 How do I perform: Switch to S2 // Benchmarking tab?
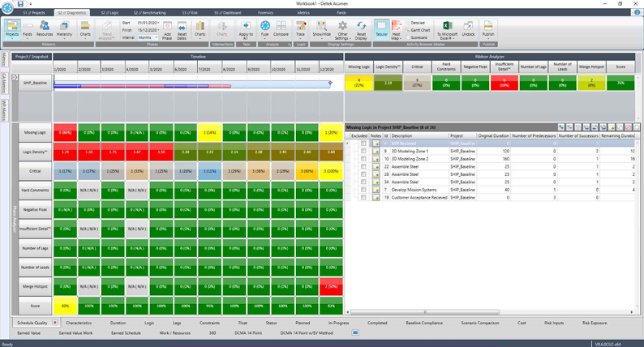148,13
